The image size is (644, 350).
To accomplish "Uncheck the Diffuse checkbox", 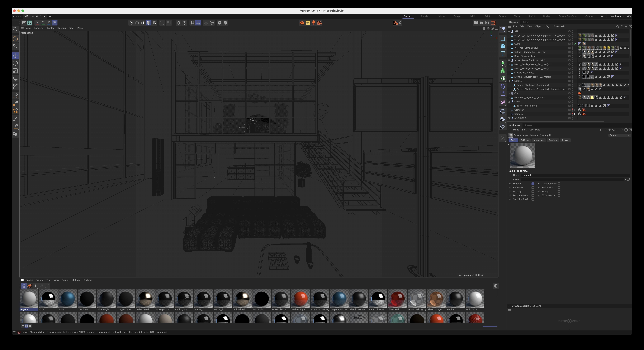I will click(x=533, y=184).
